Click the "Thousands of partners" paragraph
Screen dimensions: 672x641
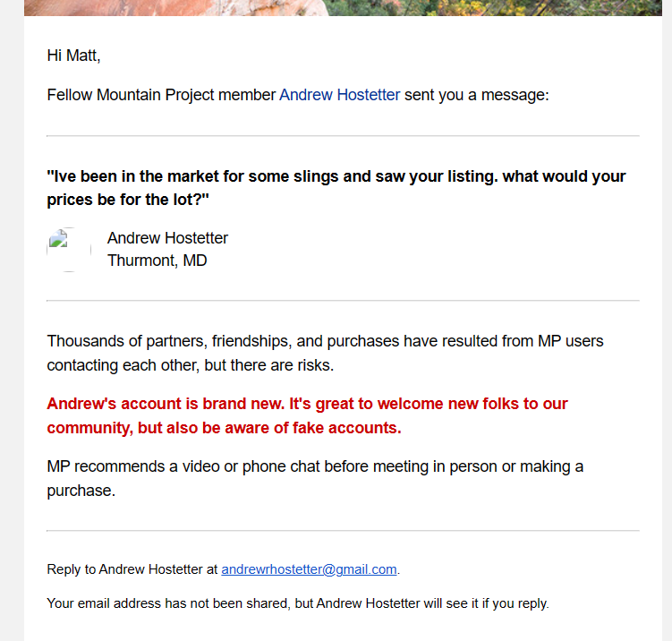[325, 353]
